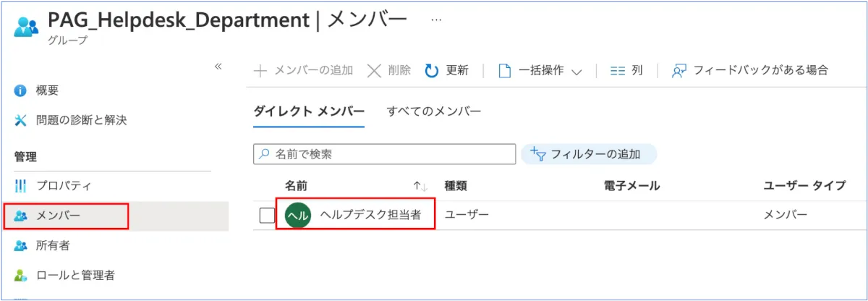Open 概要 overview page
Viewport: 868px width, 301px height.
click(47, 90)
